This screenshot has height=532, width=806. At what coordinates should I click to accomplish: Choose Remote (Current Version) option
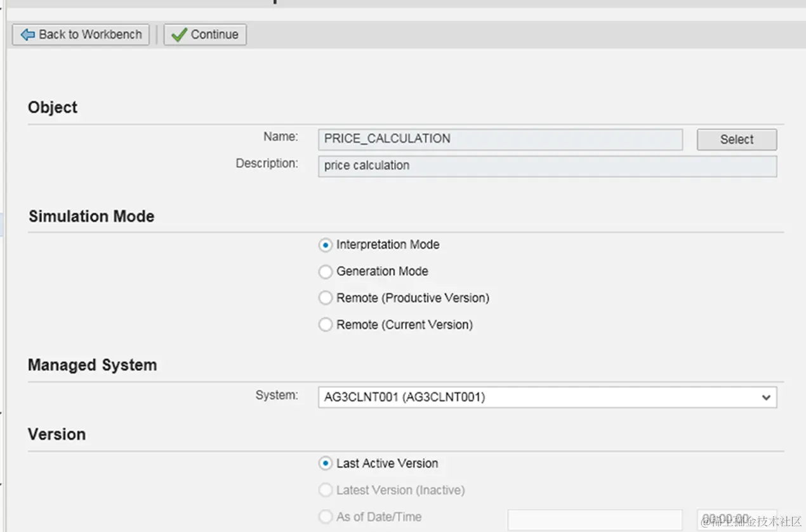point(326,325)
